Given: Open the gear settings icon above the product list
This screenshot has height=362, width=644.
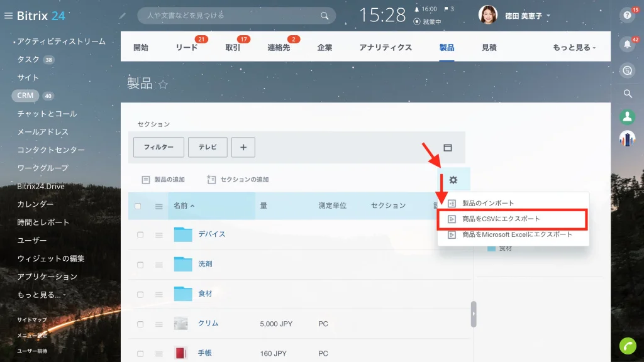Looking at the screenshot, I should click(x=453, y=180).
